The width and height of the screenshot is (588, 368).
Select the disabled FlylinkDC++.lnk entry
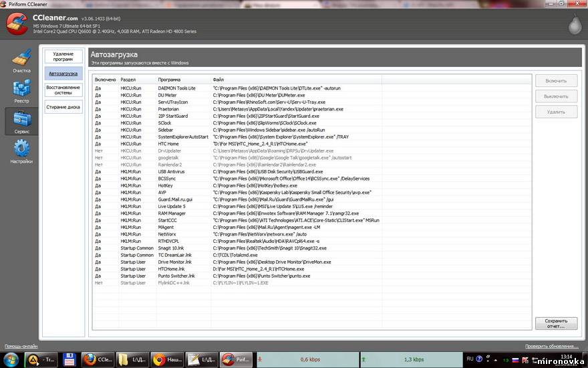(311, 283)
